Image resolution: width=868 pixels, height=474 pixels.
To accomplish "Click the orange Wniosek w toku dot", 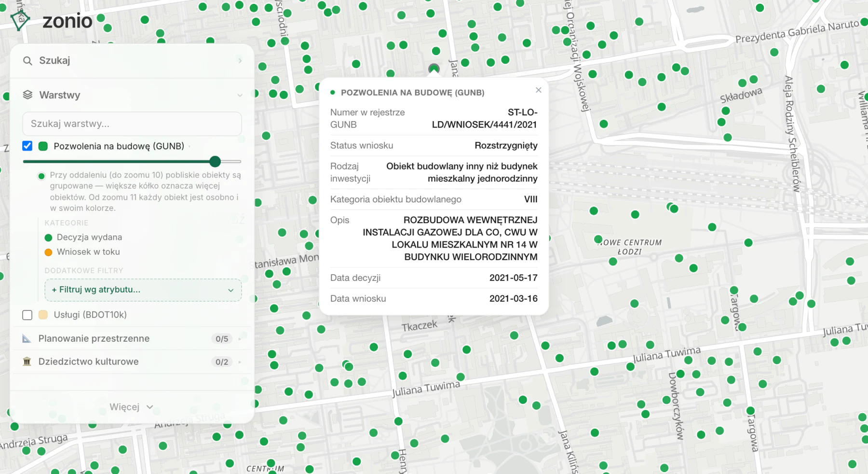I will [x=48, y=252].
